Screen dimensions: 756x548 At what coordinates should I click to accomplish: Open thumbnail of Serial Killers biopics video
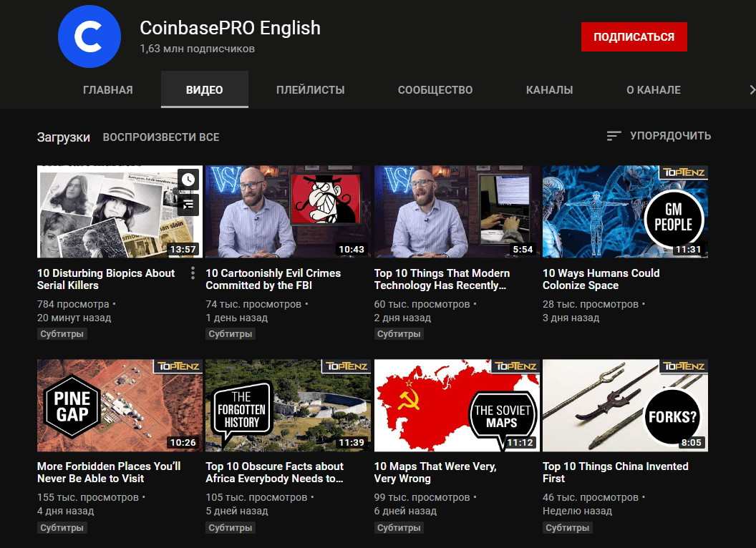[120, 212]
